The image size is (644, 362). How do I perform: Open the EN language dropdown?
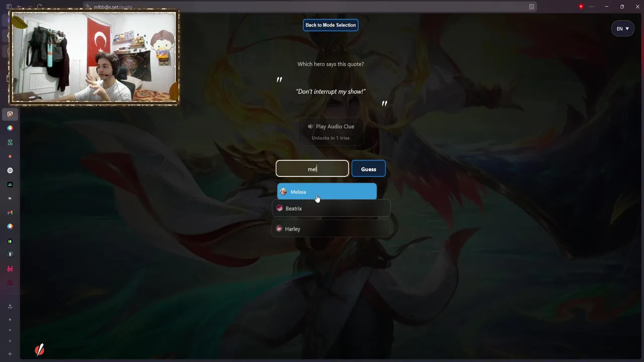coord(623,29)
